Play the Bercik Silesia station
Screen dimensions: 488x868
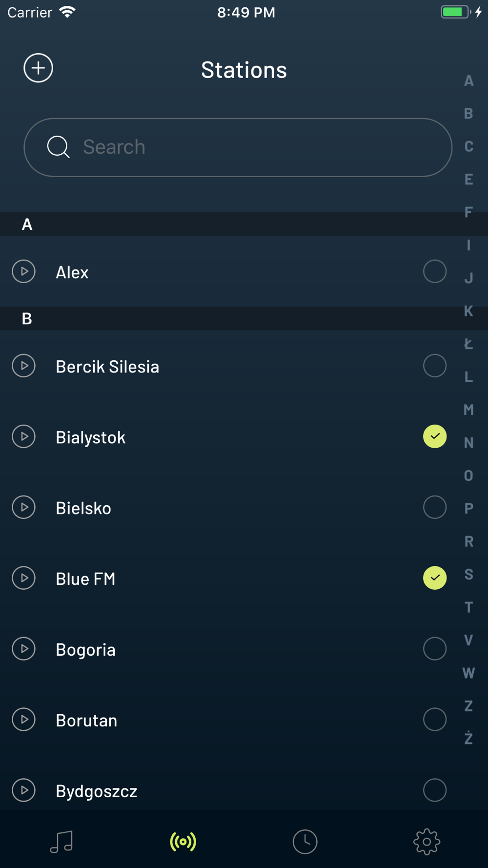[x=24, y=366]
